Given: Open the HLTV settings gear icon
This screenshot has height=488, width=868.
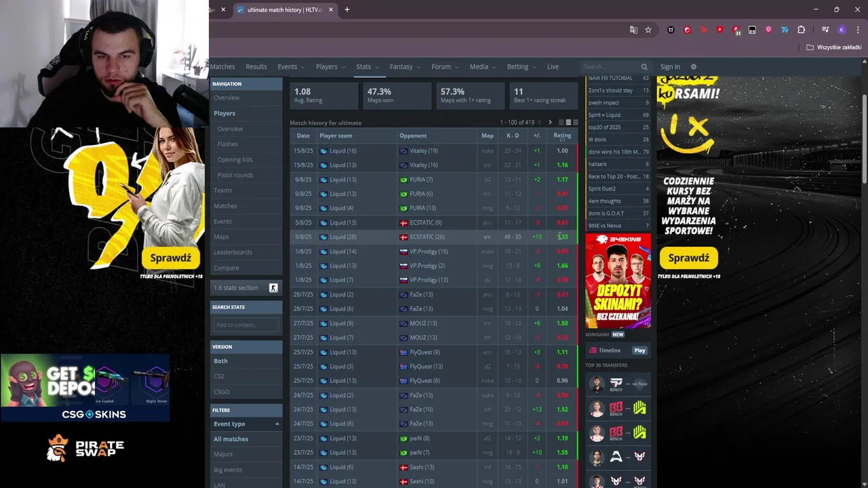Looking at the screenshot, I should pyautogui.click(x=693, y=66).
